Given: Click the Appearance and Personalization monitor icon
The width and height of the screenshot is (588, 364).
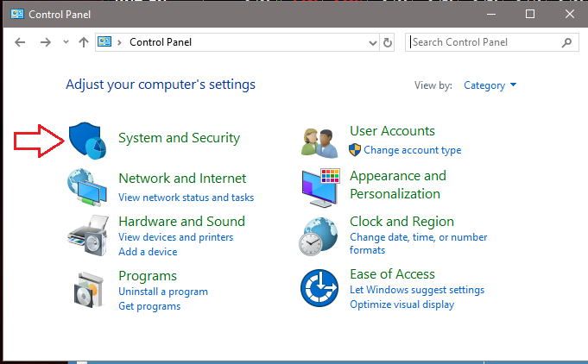Looking at the screenshot, I should tap(321, 188).
